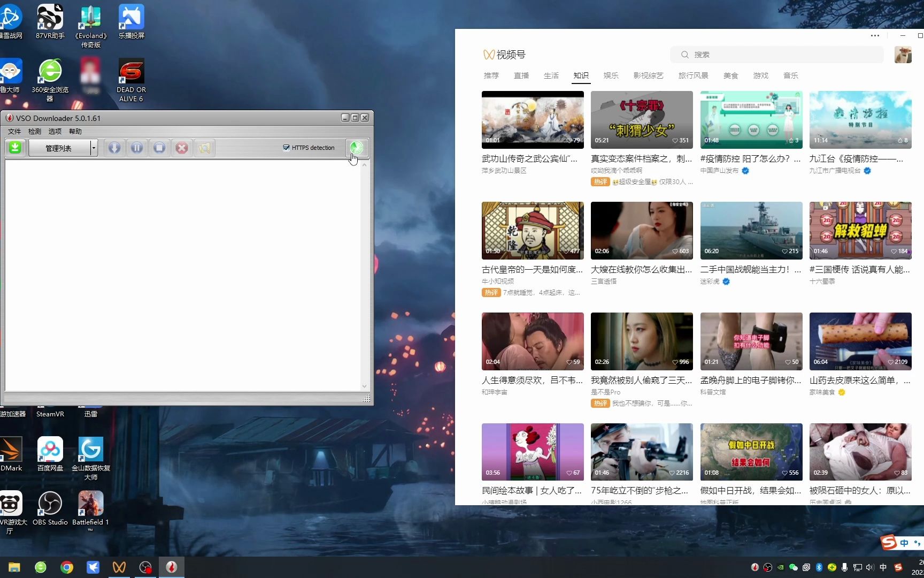Click the stop button in VSO Downloader toolbar

(x=159, y=148)
